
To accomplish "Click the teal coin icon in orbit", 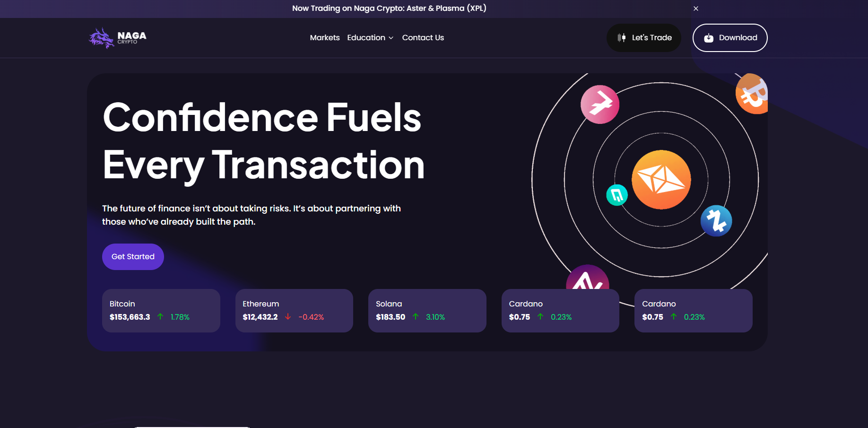I will tap(617, 195).
